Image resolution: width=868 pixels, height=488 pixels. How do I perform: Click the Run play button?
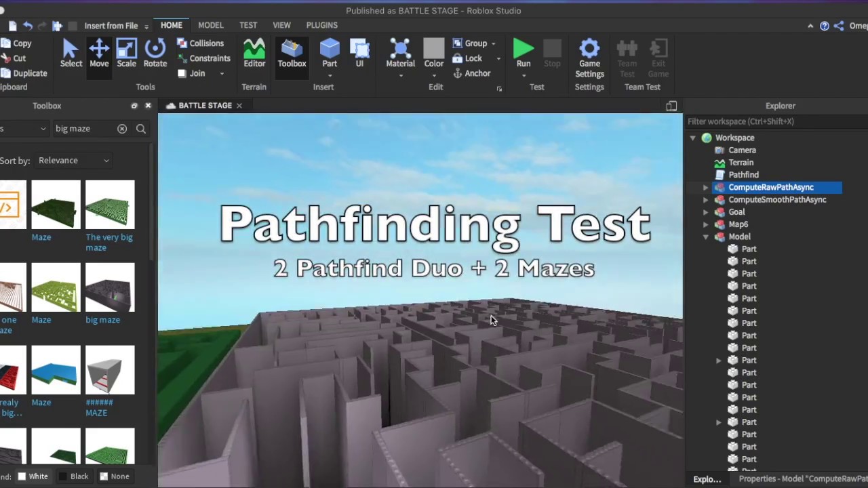[x=524, y=54]
